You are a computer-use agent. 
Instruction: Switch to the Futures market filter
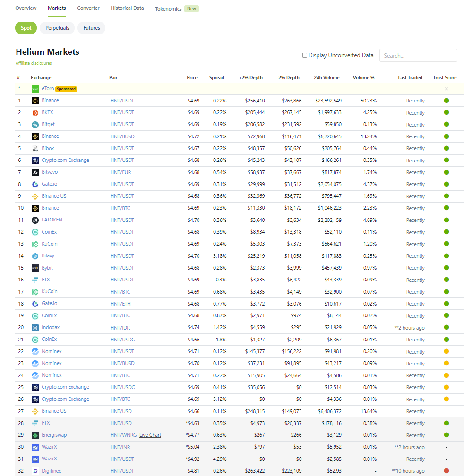[92, 28]
